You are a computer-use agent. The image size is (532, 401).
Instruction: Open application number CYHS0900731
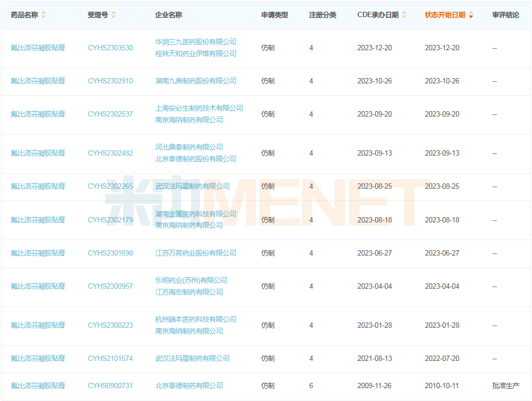tap(110, 385)
